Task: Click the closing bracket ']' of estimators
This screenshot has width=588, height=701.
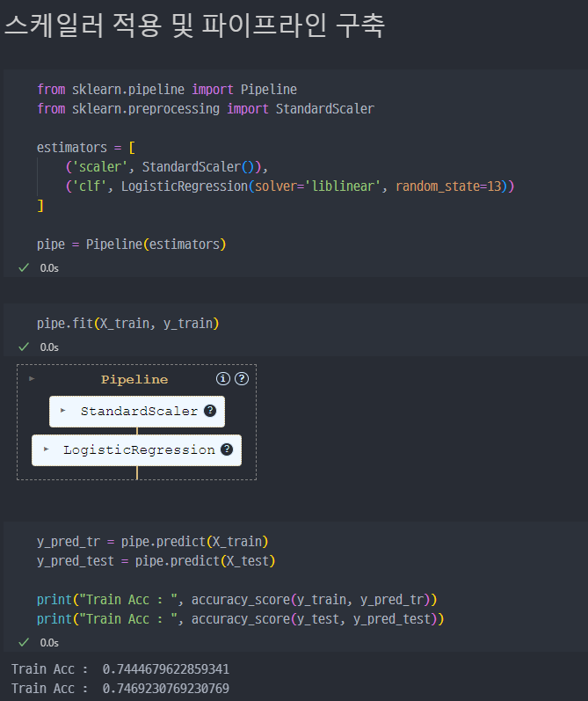Action: point(40,206)
